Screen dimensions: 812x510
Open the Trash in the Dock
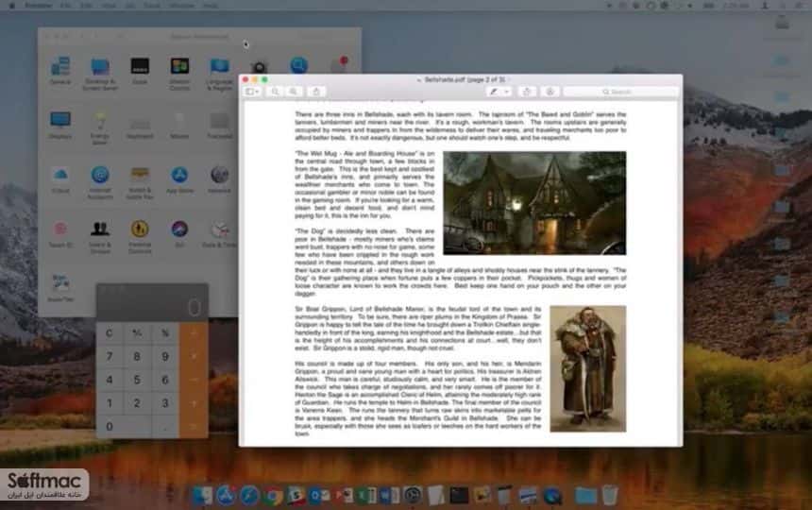(610, 495)
